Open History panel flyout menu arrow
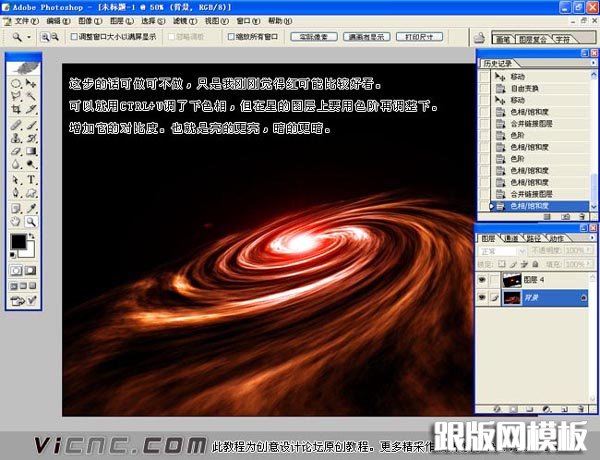The width and height of the screenshot is (600, 460). (x=593, y=62)
